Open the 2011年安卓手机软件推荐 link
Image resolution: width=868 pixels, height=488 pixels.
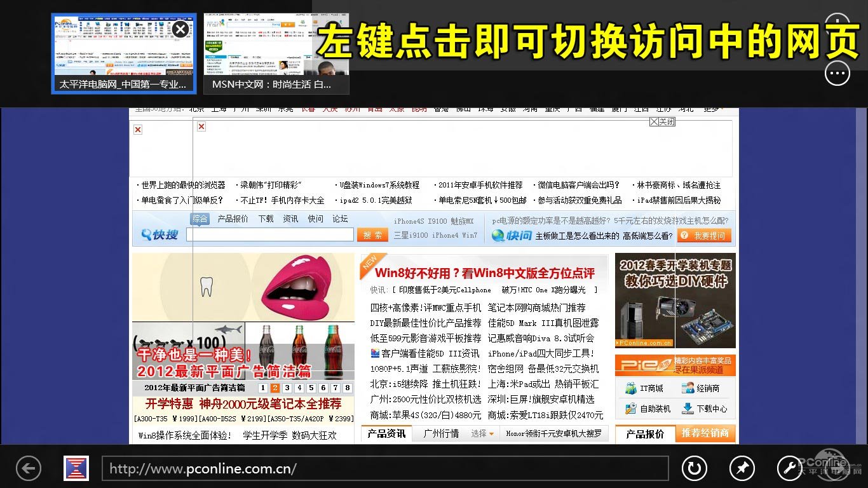click(x=480, y=185)
